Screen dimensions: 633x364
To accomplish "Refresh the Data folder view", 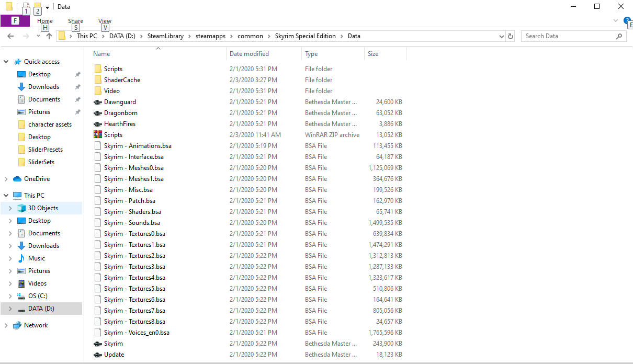I will (511, 36).
